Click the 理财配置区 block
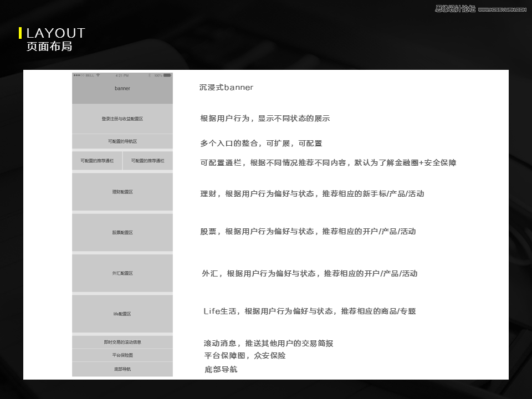The height and width of the screenshot is (399, 532). click(x=122, y=192)
